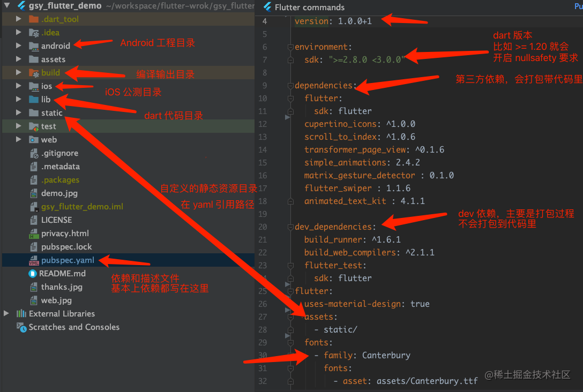
Task: Open thanks.jpg from the file tree
Action: click(62, 287)
